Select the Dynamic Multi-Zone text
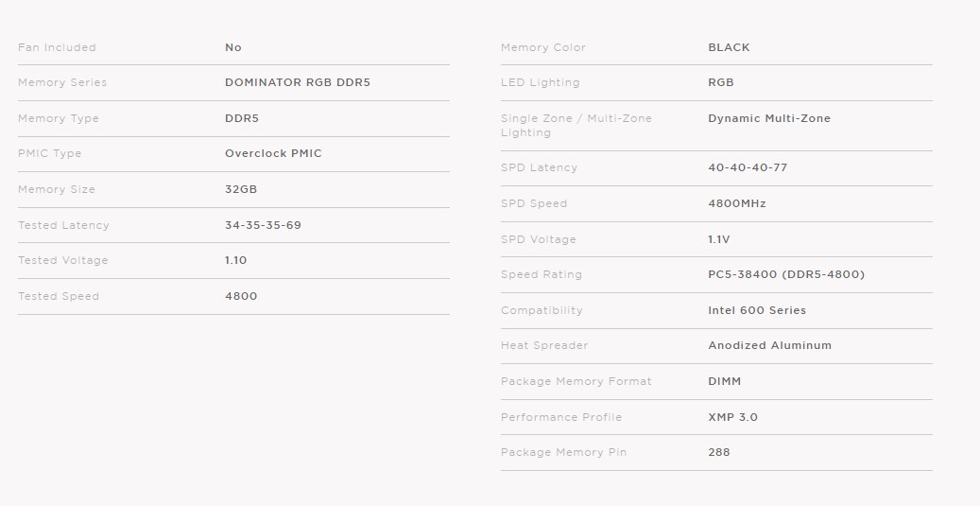980x506 pixels. 769,119
